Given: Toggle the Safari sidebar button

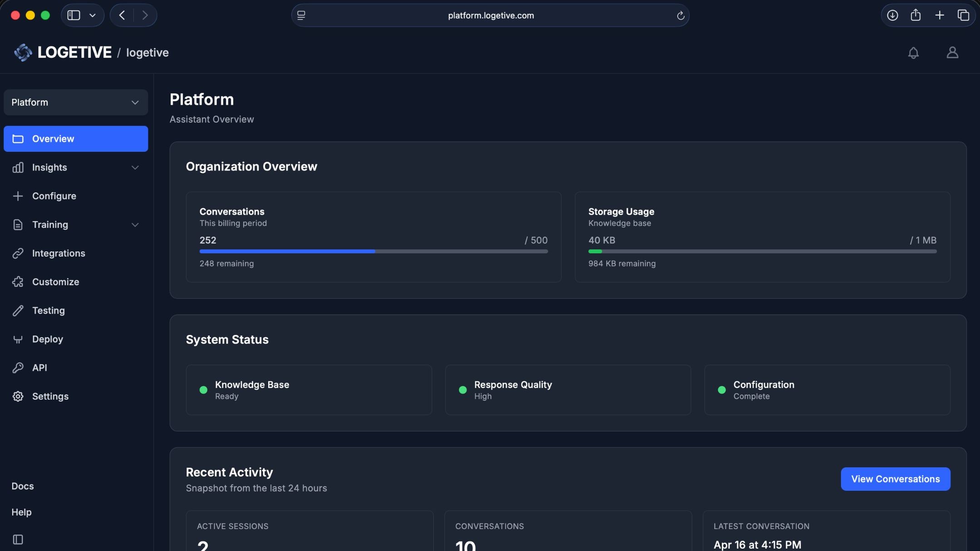Looking at the screenshot, I should [73, 15].
